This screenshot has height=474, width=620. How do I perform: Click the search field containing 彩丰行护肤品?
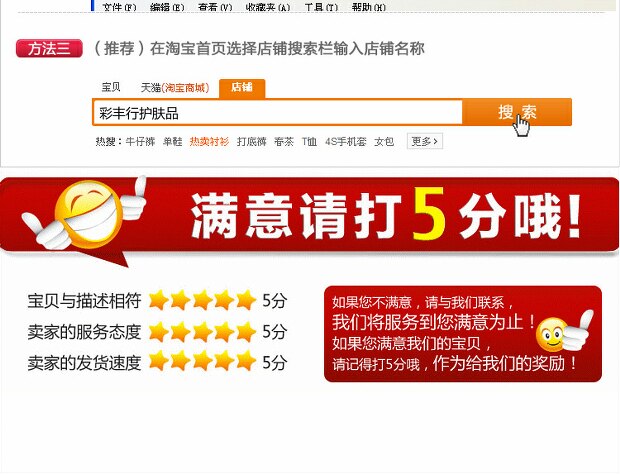(x=278, y=113)
